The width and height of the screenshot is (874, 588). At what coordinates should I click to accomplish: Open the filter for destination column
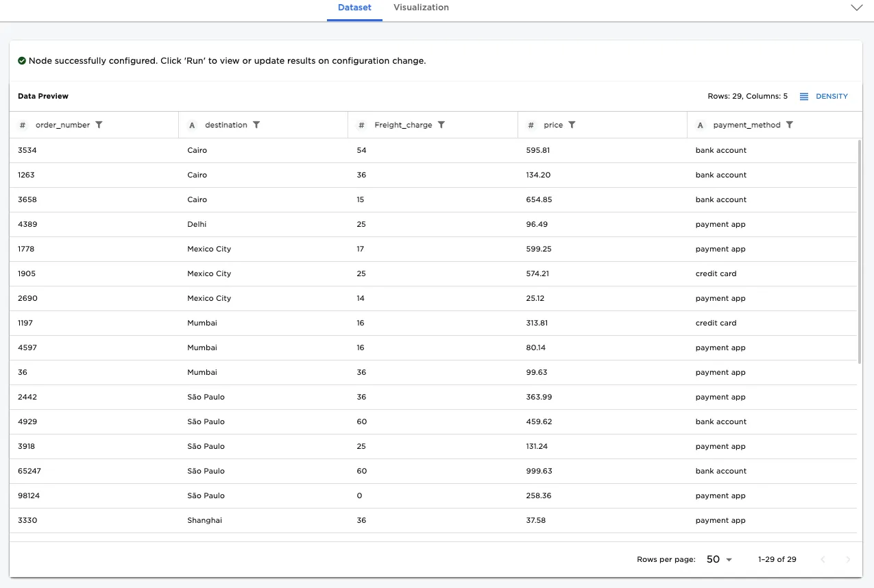(256, 125)
